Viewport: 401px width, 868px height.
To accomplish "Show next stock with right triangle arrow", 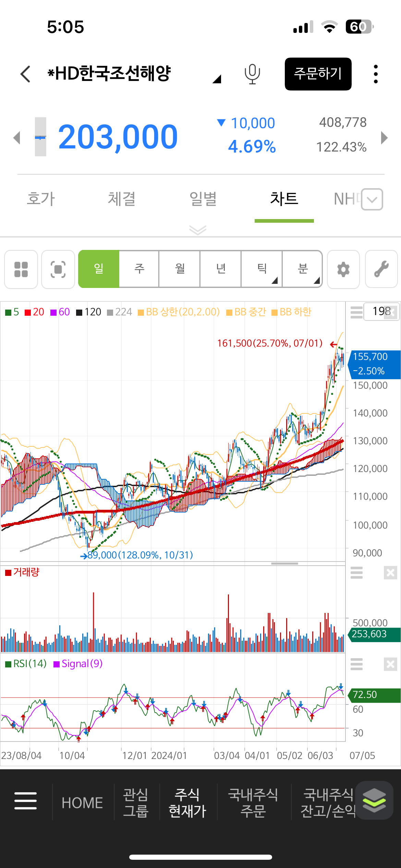I will click(x=384, y=138).
